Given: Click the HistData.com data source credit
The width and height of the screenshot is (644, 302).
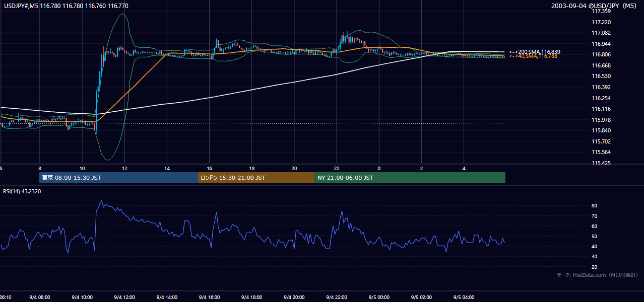Looking at the screenshot, I should coord(597,275).
